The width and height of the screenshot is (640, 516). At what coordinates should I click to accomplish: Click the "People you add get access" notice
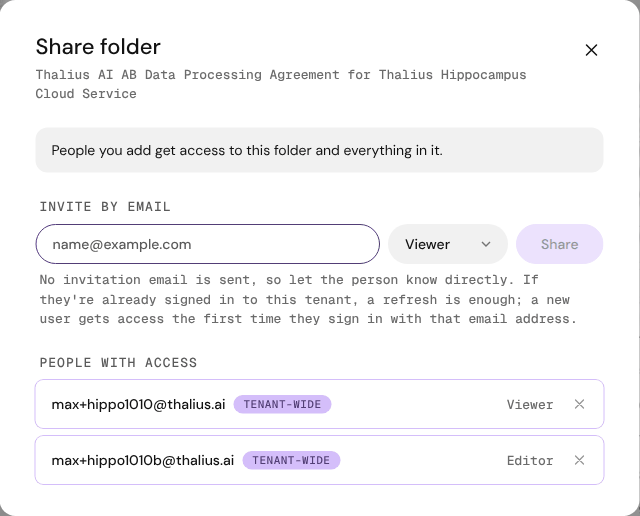319,150
